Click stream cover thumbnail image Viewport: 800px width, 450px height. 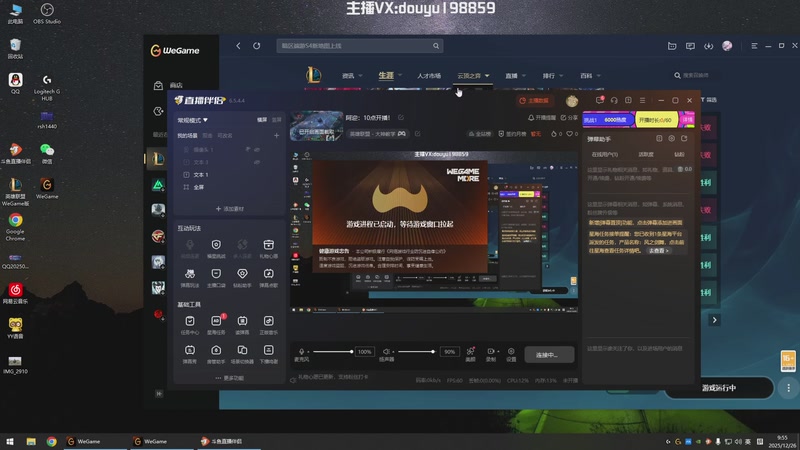[x=316, y=126]
